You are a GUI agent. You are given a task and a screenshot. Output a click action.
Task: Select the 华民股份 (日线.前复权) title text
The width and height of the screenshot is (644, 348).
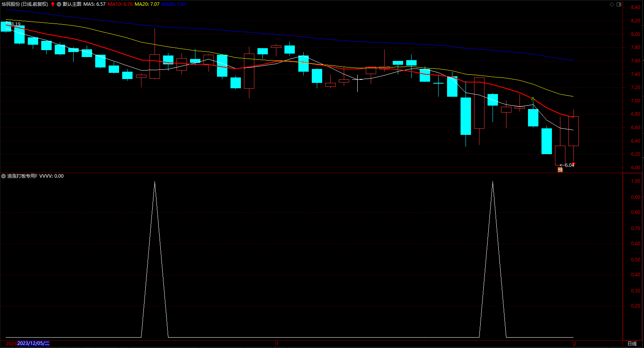click(25, 4)
